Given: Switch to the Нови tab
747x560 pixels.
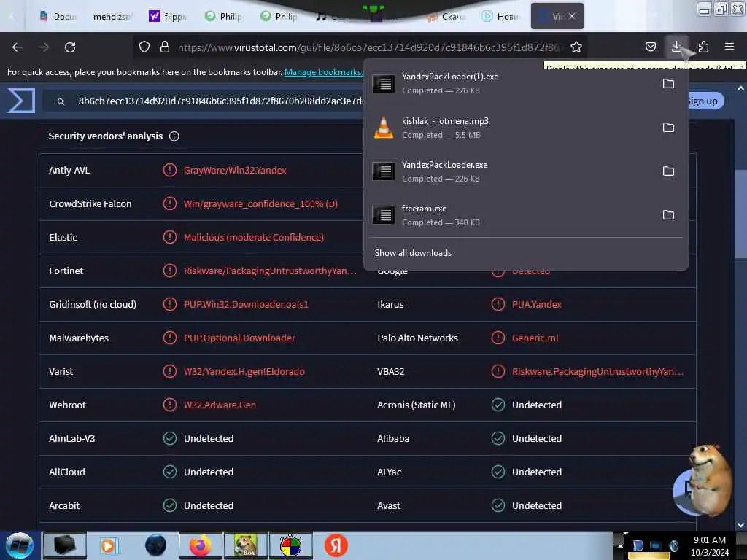Looking at the screenshot, I should pos(500,17).
